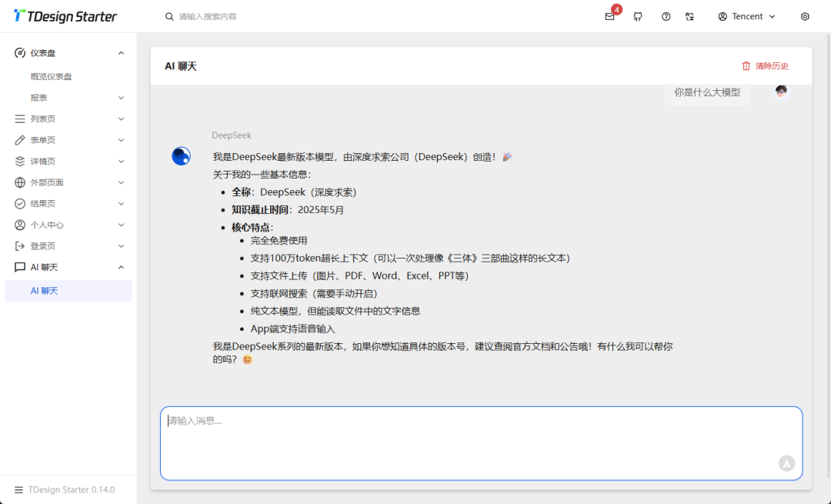This screenshot has width=831, height=504.
Task: Click the login page arrow icon
Action: coord(19,246)
